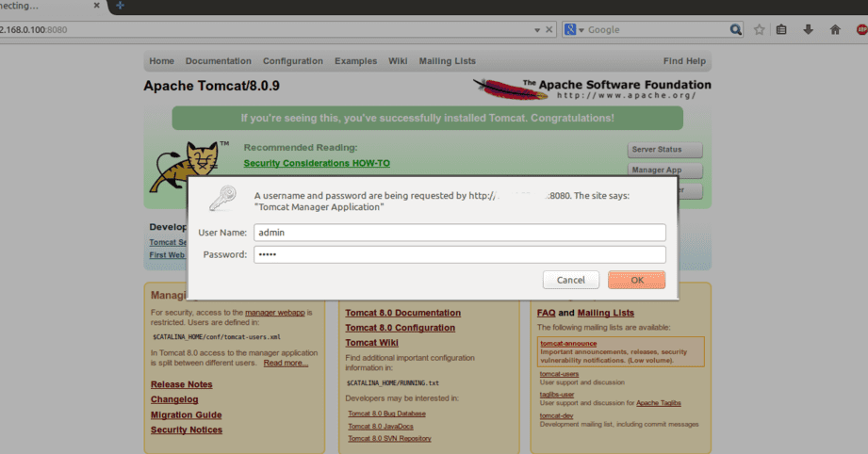Click the Adblock Plus icon
The image size is (868, 454).
(x=860, y=29)
